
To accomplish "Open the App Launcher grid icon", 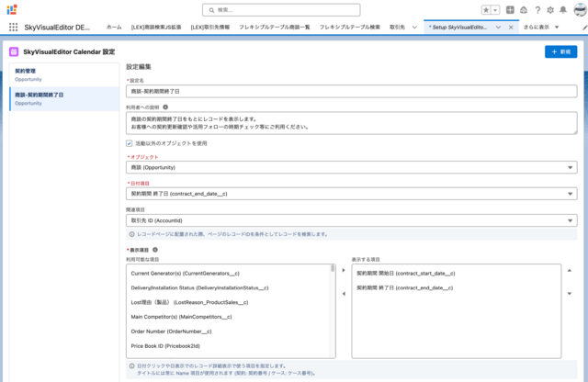I will (14, 27).
